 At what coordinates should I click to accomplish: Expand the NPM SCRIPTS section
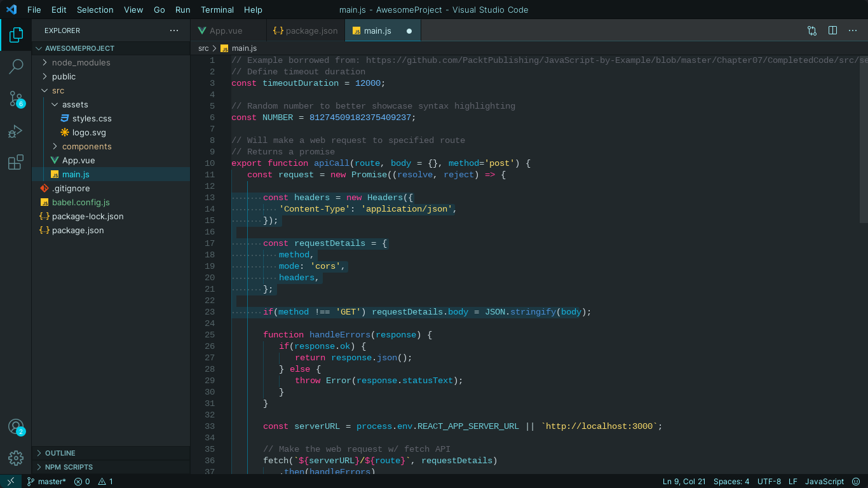(x=111, y=467)
